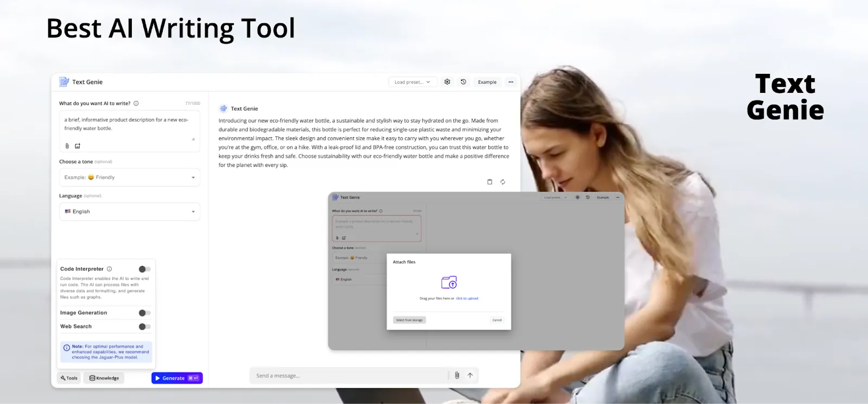The image size is (868, 404).
Task: Click the info icon in the Jaguar-Plus note
Action: 67,348
